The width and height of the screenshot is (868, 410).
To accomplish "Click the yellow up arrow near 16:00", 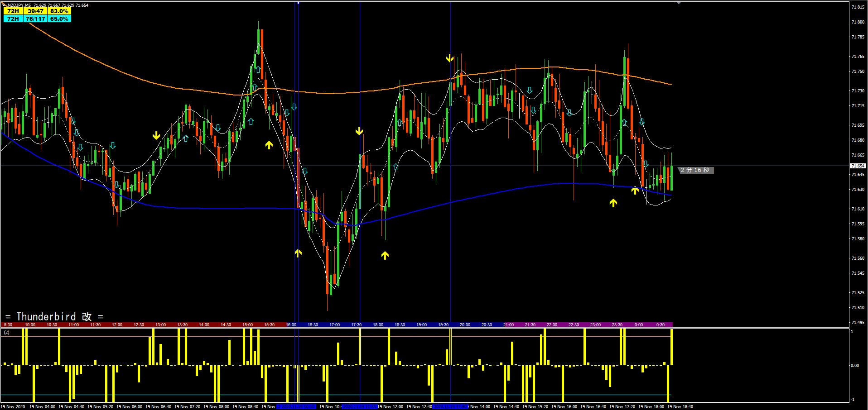I will click(298, 253).
